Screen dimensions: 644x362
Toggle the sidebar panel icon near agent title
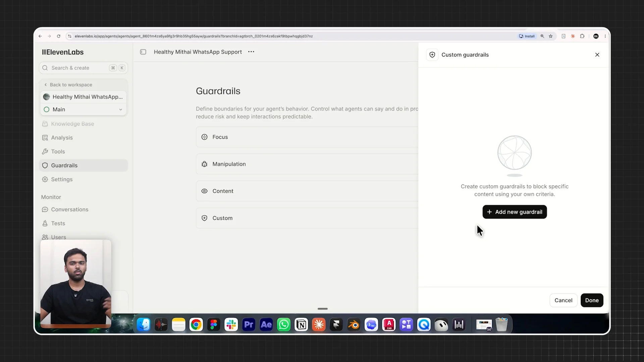143,52
